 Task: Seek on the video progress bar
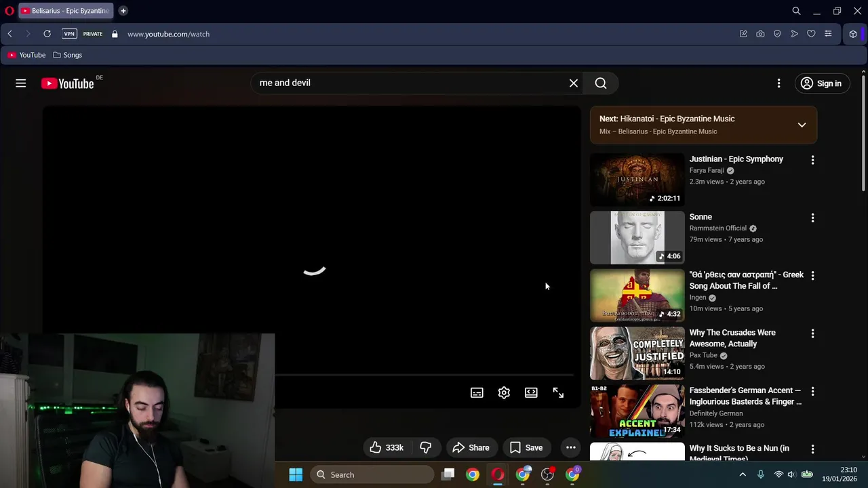point(424,375)
